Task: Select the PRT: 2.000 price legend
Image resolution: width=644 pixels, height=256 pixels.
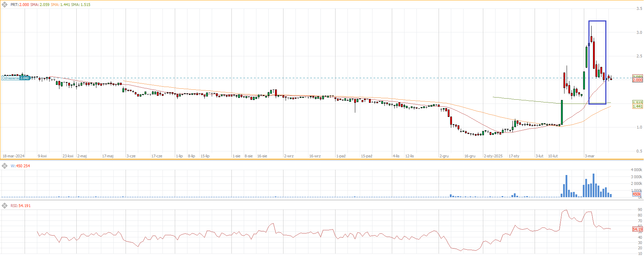Action: (x=20, y=5)
